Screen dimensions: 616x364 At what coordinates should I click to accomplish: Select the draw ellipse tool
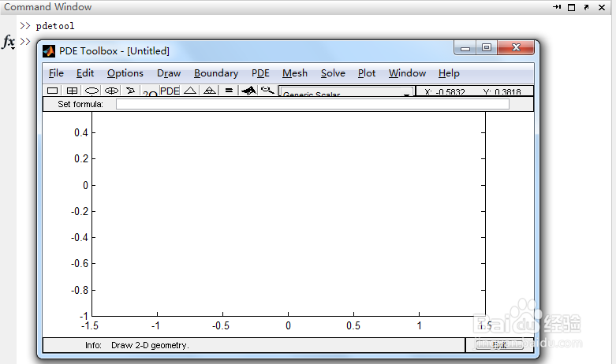point(91,91)
